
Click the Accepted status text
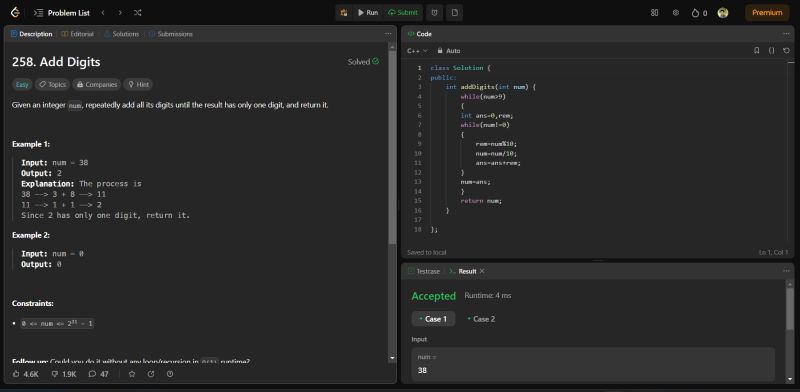point(434,296)
